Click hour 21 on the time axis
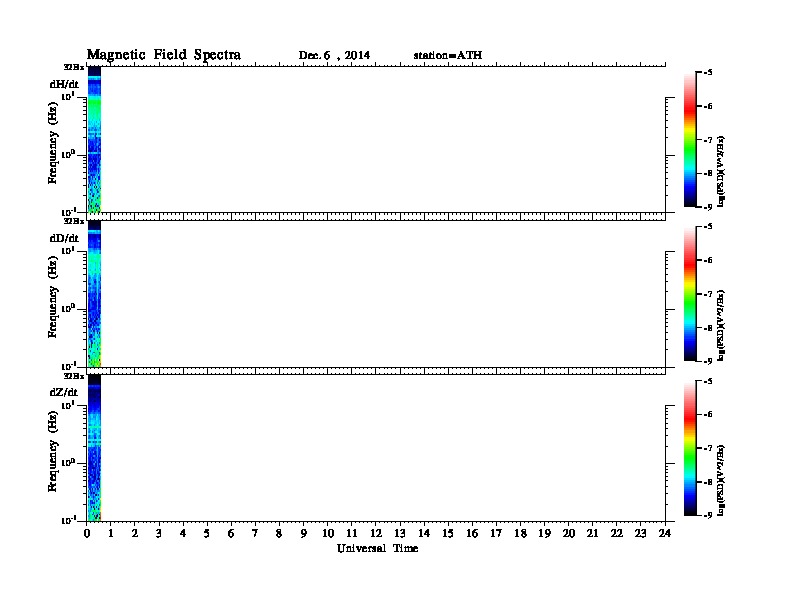 pyautogui.click(x=592, y=533)
